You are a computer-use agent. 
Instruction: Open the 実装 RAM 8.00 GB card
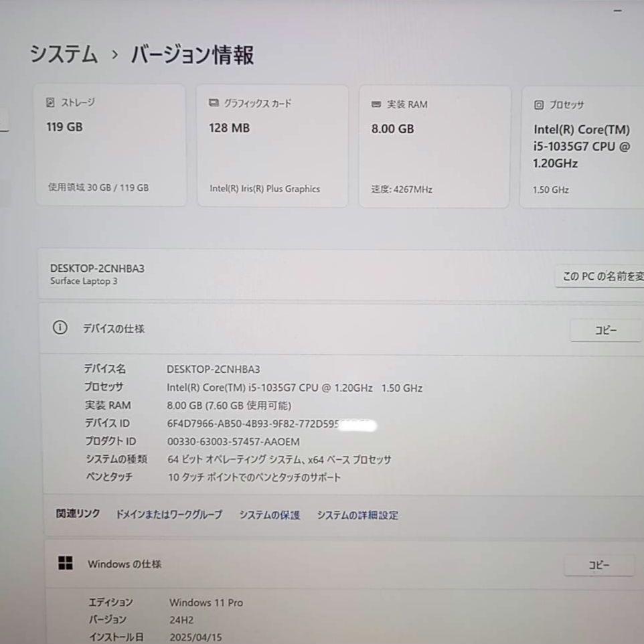(x=435, y=146)
